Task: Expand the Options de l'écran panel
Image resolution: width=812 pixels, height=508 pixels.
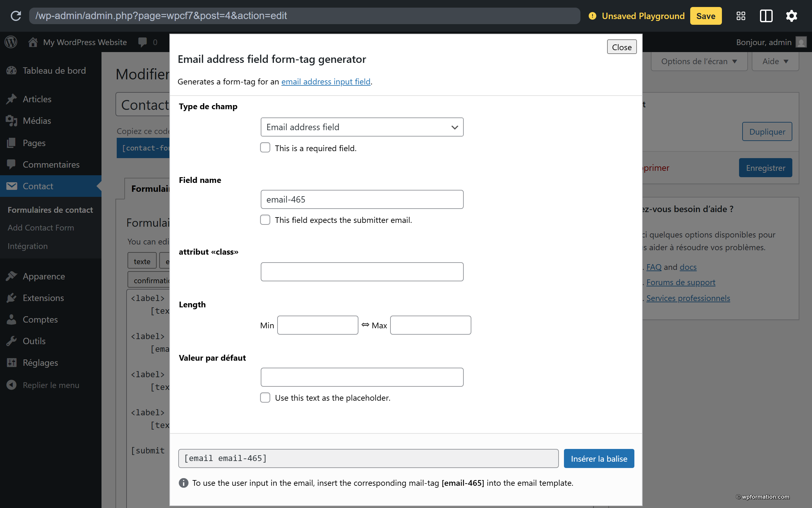Action: click(x=699, y=61)
